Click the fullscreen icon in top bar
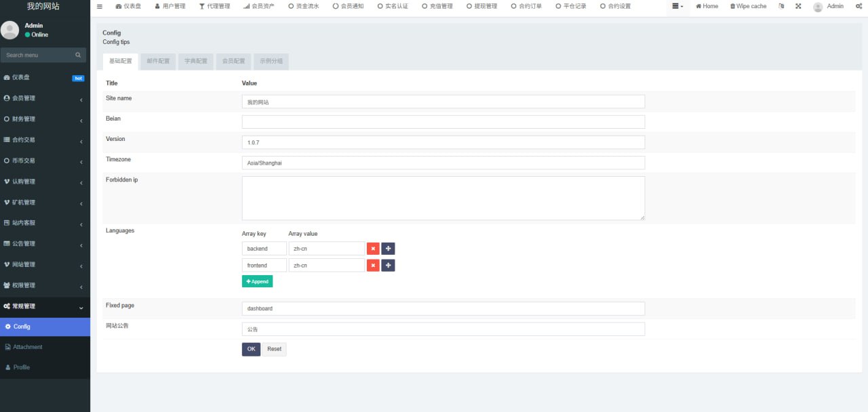The height and width of the screenshot is (412, 868). (x=798, y=6)
